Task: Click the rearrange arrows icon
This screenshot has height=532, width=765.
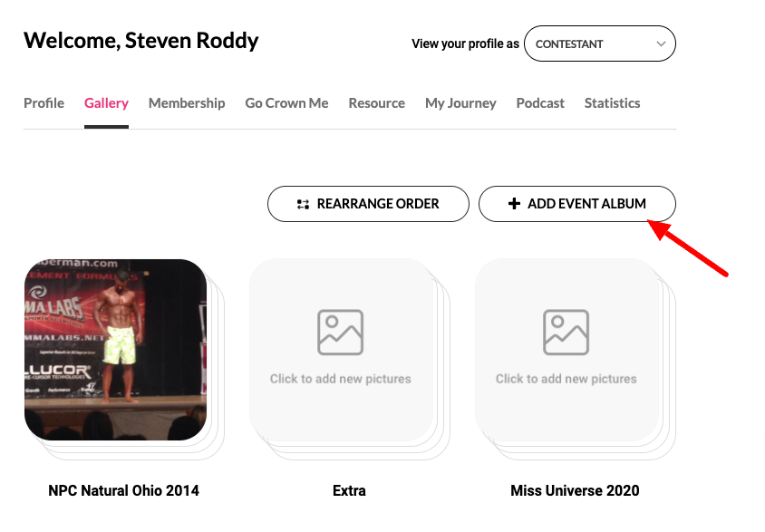Action: (x=303, y=204)
